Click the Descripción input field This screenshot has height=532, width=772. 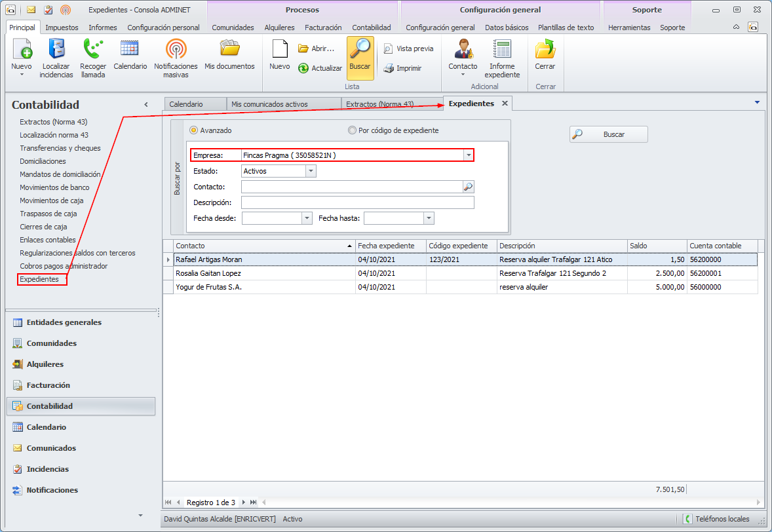357,202
